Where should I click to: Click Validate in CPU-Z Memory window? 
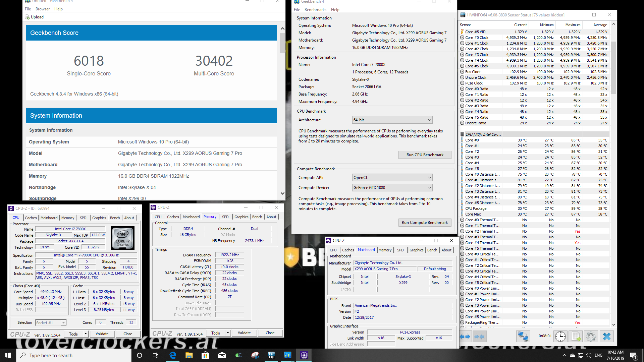click(x=244, y=333)
